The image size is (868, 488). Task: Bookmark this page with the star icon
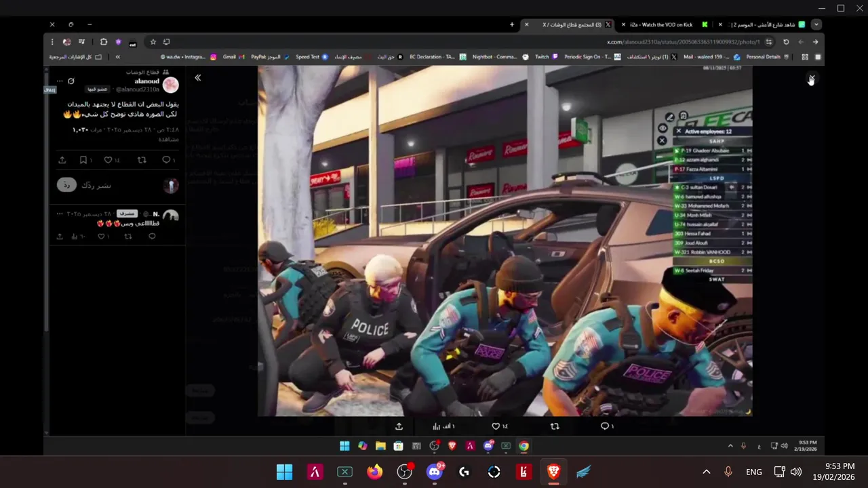[x=153, y=42]
